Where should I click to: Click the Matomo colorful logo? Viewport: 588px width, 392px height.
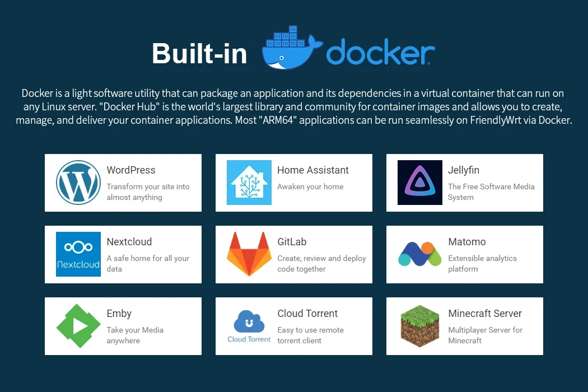click(419, 254)
